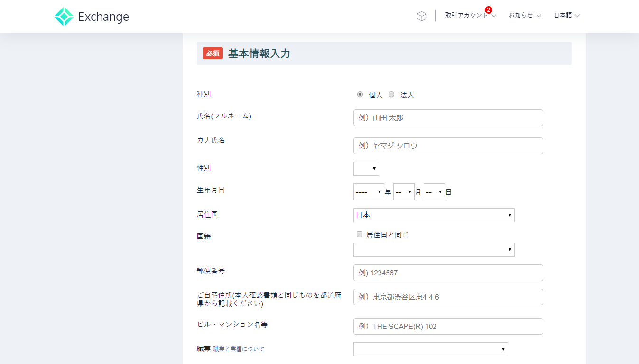Image resolution: width=639 pixels, height=364 pixels.
Task: Open the 性別 dropdown
Action: coord(366,168)
